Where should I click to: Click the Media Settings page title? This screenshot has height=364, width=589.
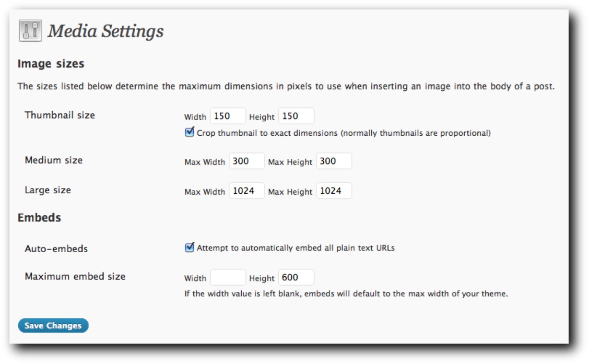pyautogui.click(x=106, y=31)
